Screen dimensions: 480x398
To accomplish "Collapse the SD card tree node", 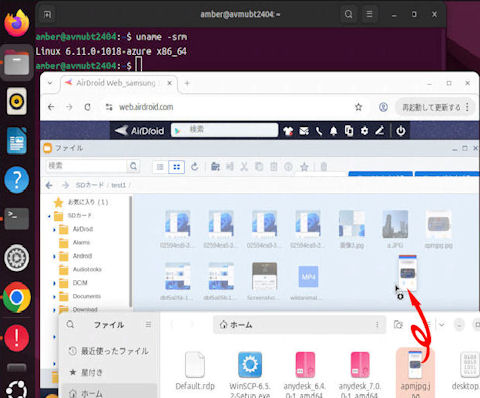I will (x=49, y=216).
